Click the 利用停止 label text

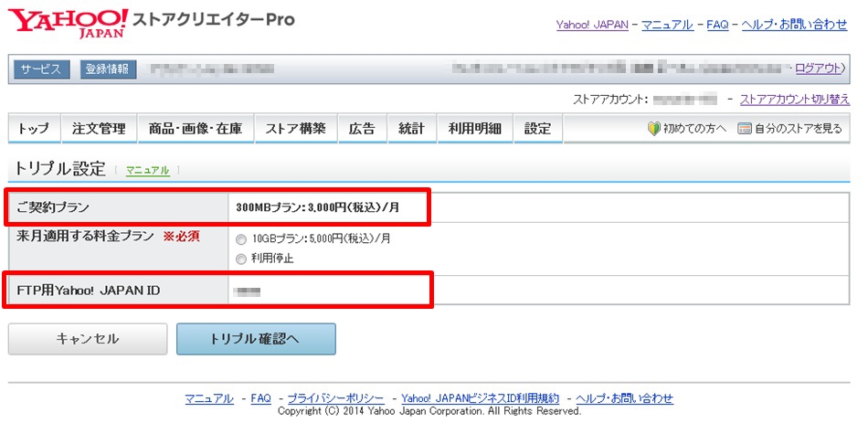pos(271,258)
